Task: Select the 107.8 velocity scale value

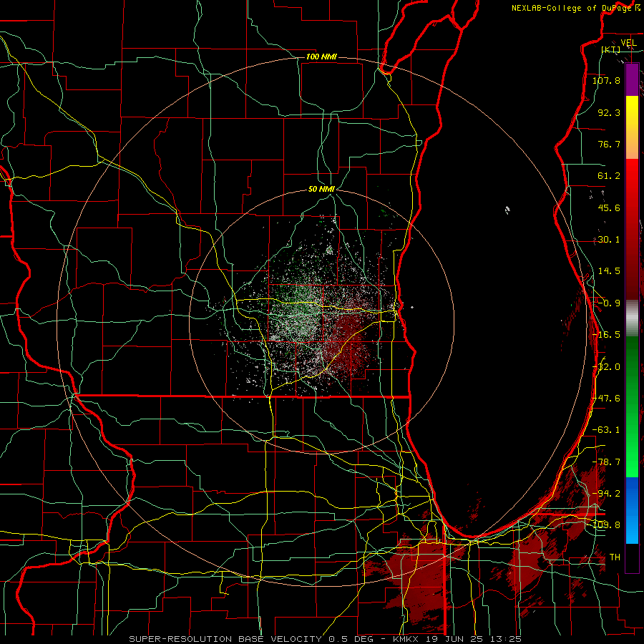Action: click(x=606, y=80)
